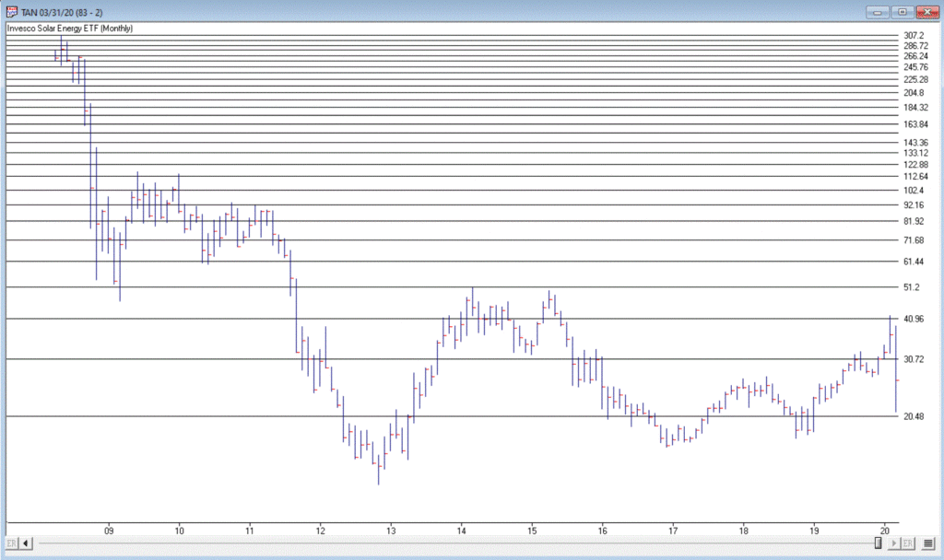Click the 307.2 price label
This screenshot has width=944, height=560.
914,36
